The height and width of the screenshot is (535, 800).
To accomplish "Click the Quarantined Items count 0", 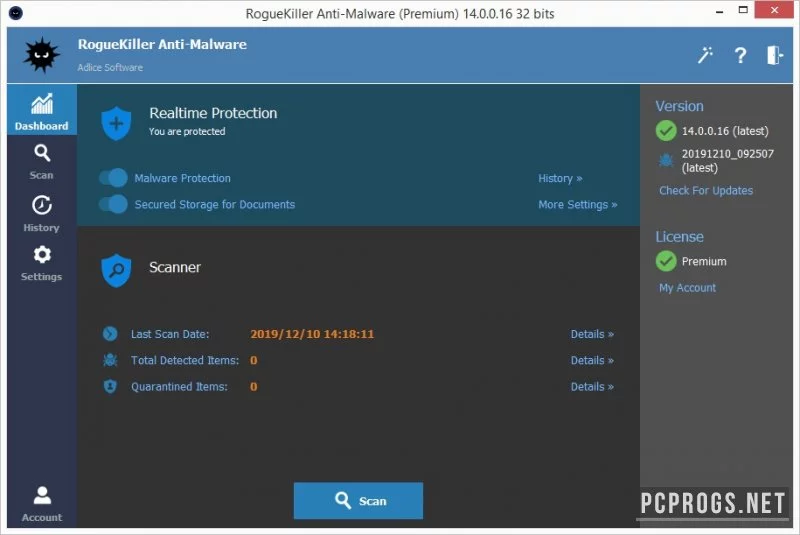I will (x=254, y=387).
